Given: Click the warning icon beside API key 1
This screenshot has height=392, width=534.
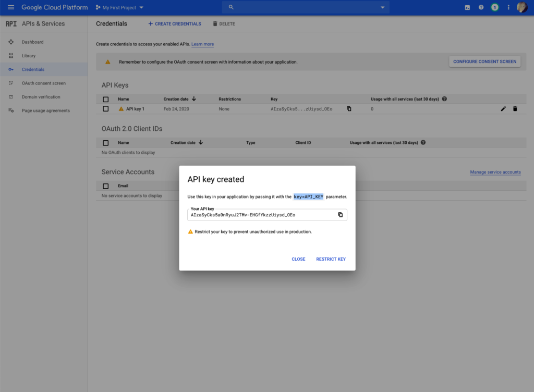Looking at the screenshot, I should tap(121, 109).
